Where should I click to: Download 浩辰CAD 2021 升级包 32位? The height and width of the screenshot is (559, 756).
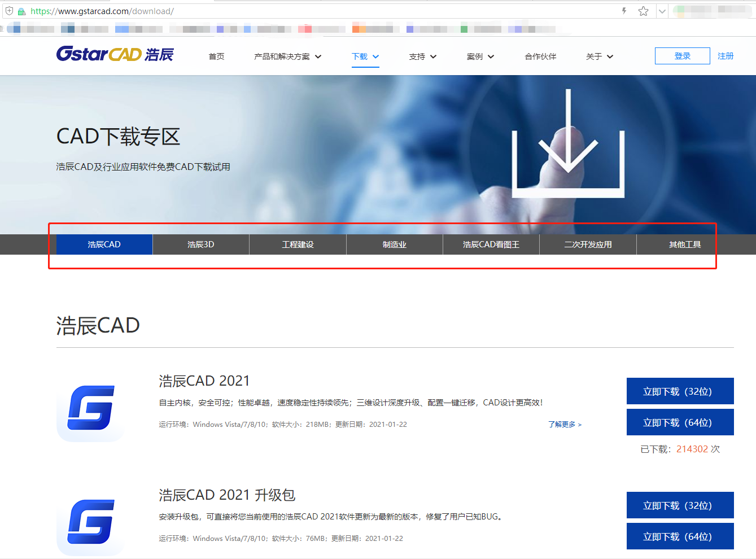(x=680, y=505)
